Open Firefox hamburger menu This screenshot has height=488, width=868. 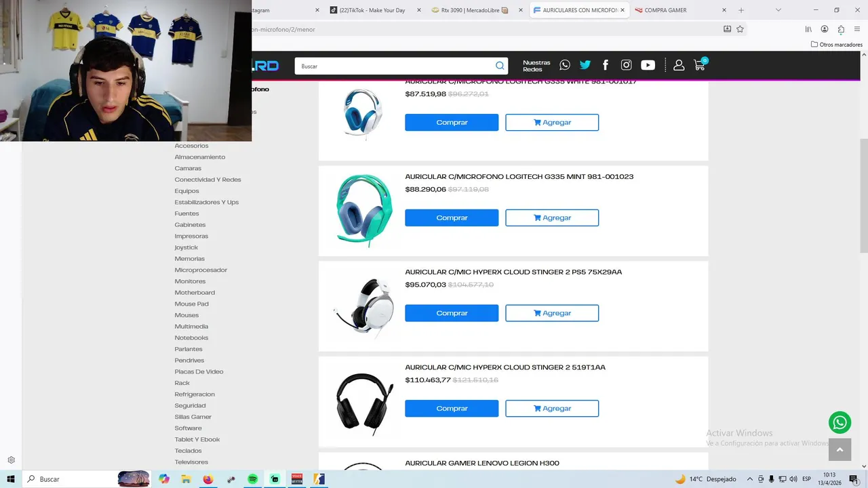(857, 29)
